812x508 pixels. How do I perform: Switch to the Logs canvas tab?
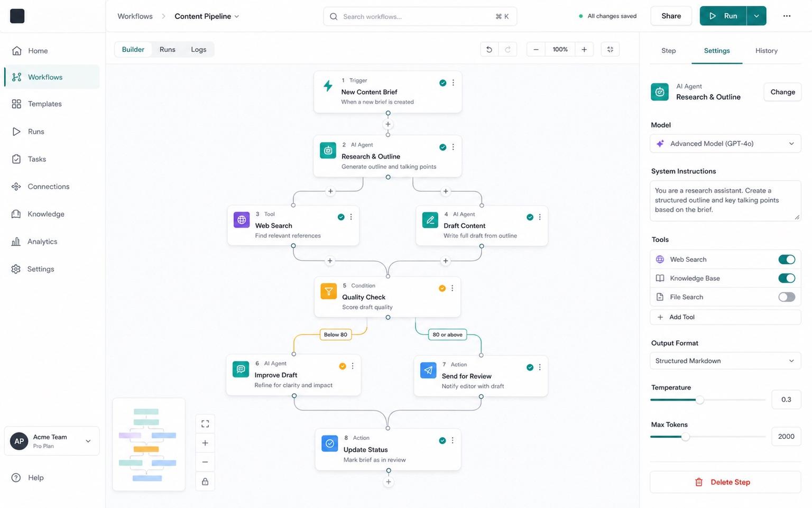199,50
